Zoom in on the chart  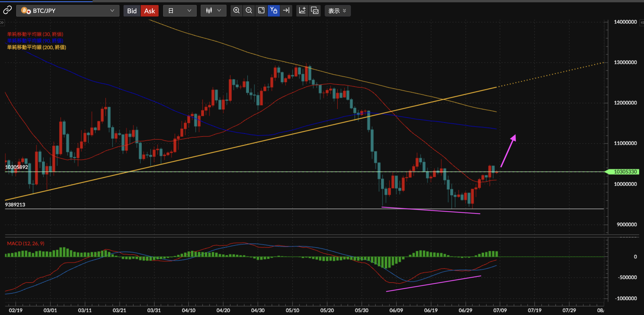[236, 11]
